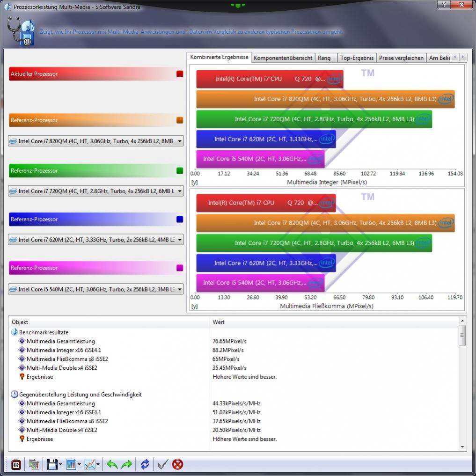Click the magenta i5 540M bar in Fließkomma chart
Screen dimensions: 476x476
pyautogui.click(x=260, y=283)
